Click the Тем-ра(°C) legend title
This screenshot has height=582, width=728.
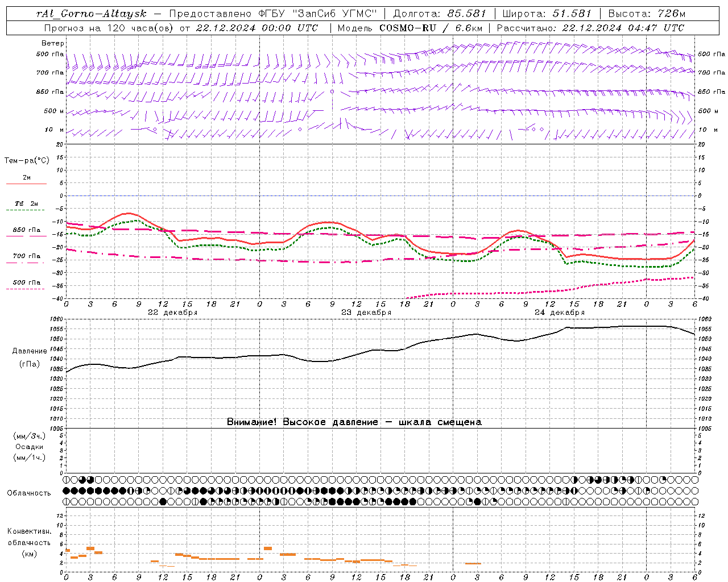pyautogui.click(x=27, y=161)
